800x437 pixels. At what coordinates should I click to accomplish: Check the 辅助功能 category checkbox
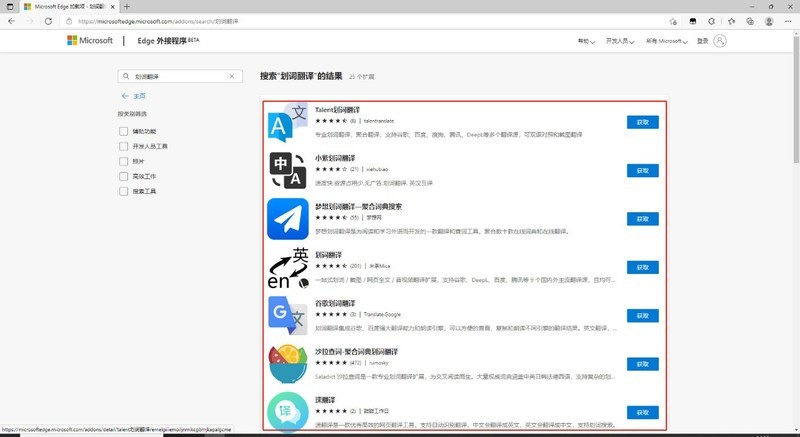click(123, 132)
